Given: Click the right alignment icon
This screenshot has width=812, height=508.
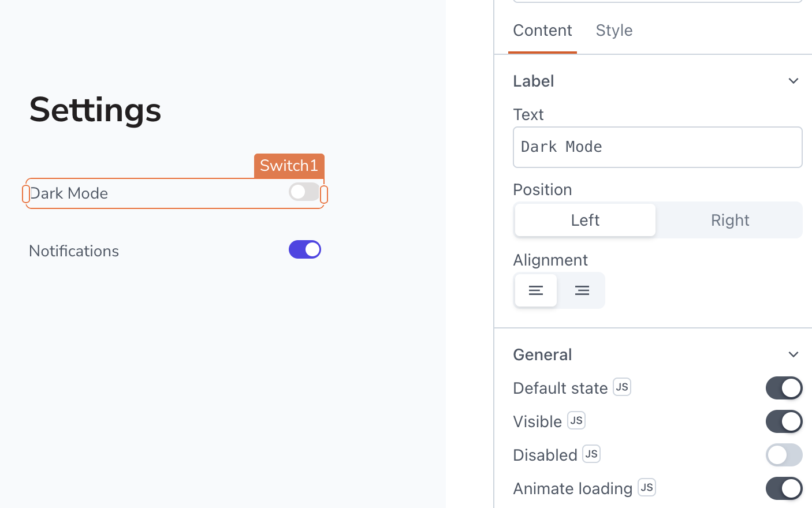Looking at the screenshot, I should pos(582,290).
